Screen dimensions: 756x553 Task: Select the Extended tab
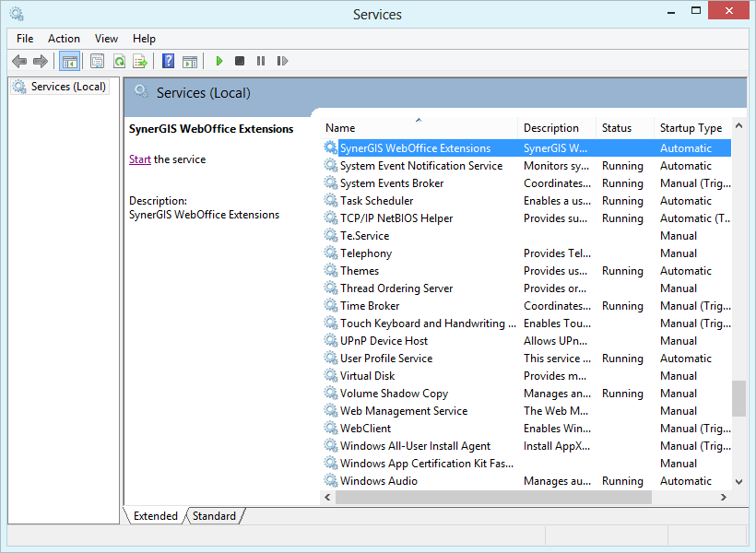pyautogui.click(x=155, y=516)
